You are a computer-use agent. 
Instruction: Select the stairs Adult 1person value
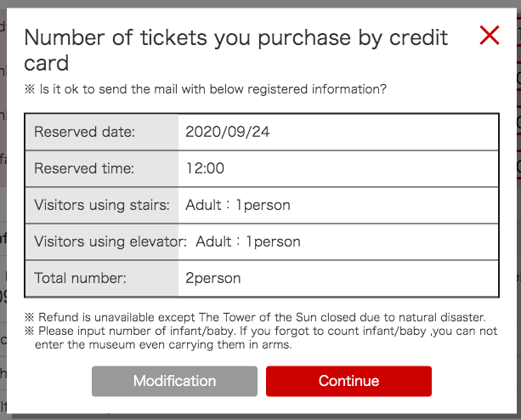[238, 205]
